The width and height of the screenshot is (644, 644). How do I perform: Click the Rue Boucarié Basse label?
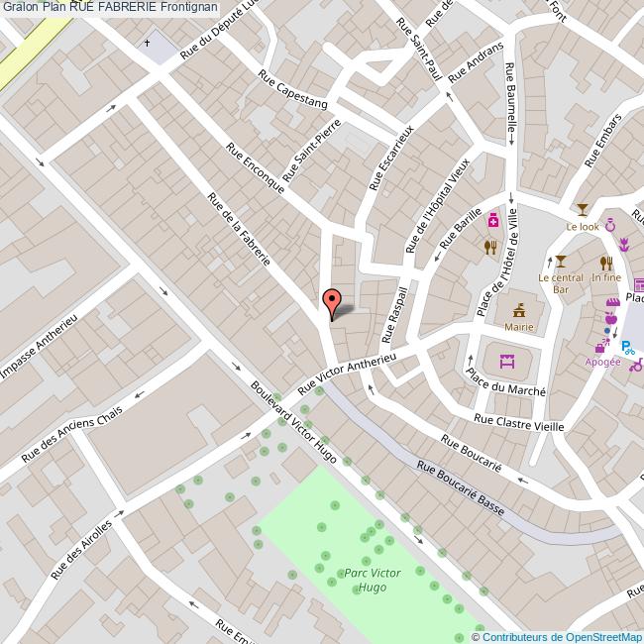click(x=460, y=488)
